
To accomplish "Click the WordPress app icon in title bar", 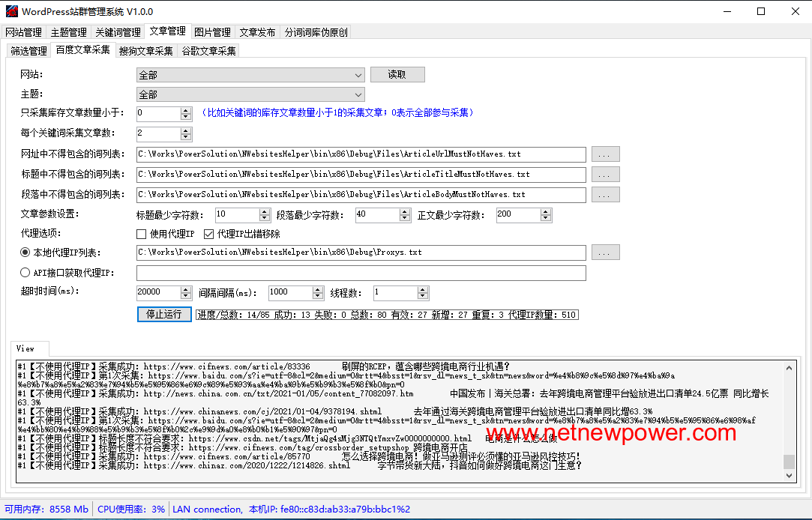I will pos(11,11).
